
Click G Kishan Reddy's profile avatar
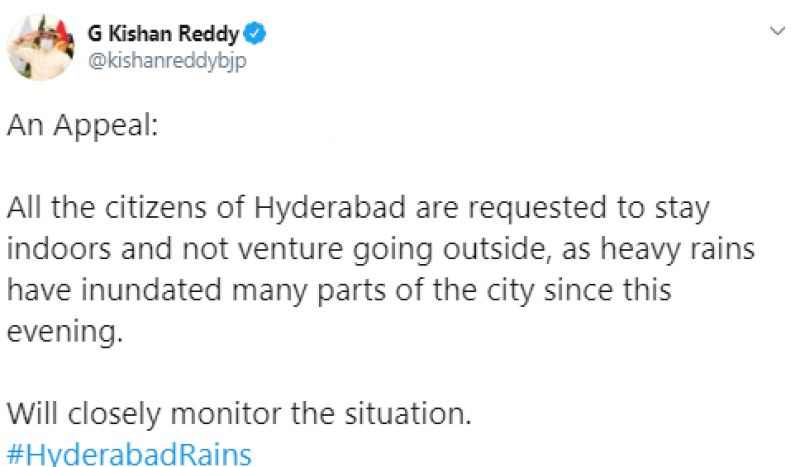click(42, 46)
